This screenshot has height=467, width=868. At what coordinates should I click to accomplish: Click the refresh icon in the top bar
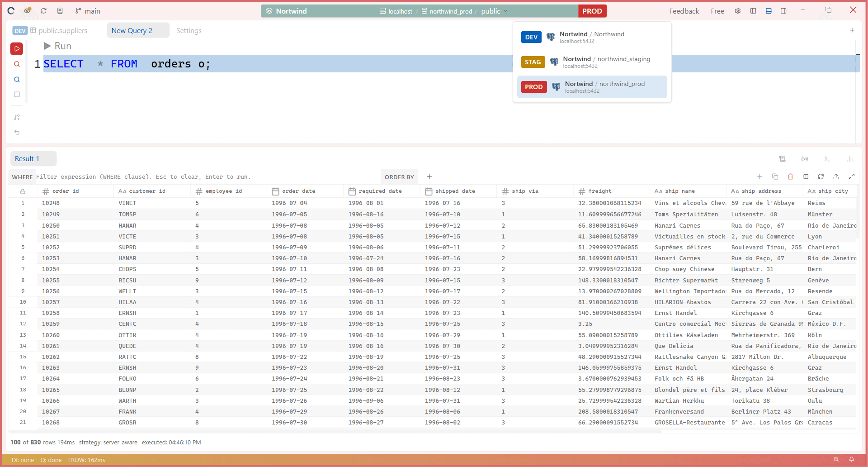click(x=43, y=11)
